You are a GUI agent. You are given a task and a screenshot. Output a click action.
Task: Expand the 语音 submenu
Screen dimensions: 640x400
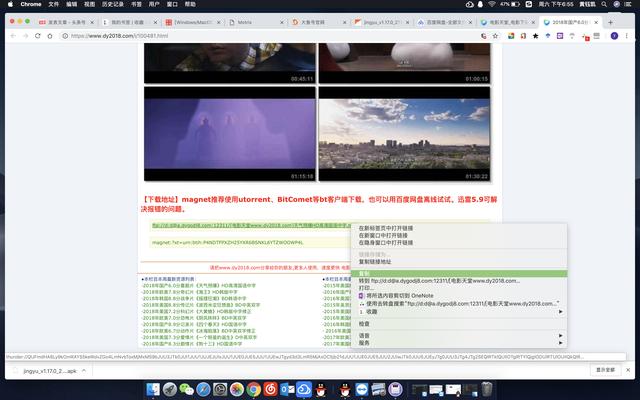tap(459, 336)
